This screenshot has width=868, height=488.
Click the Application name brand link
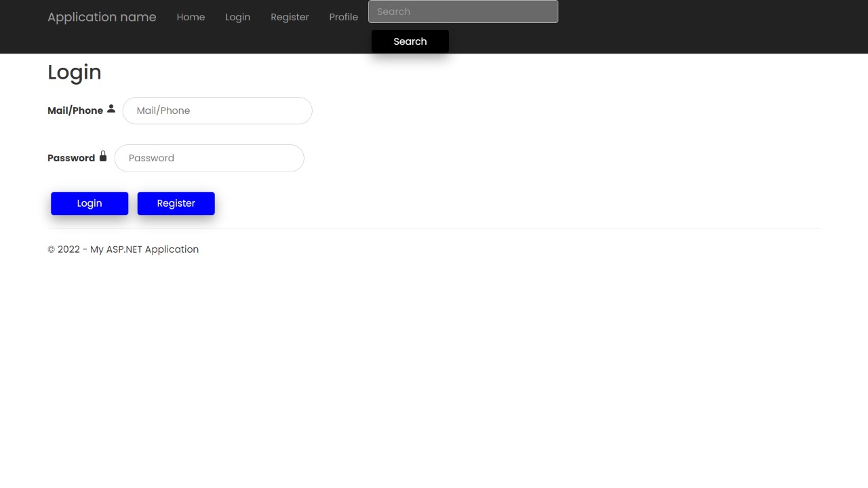click(102, 17)
